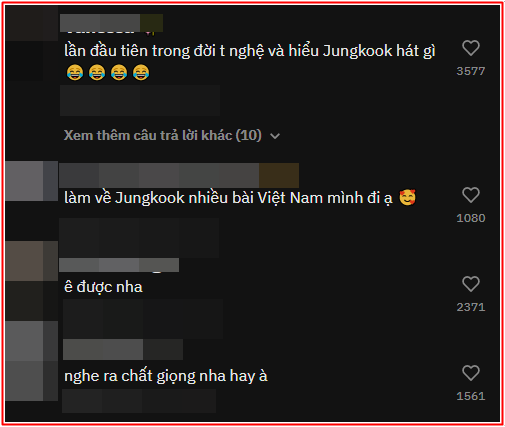Click chevron arrow beside view more replies

pyautogui.click(x=275, y=136)
